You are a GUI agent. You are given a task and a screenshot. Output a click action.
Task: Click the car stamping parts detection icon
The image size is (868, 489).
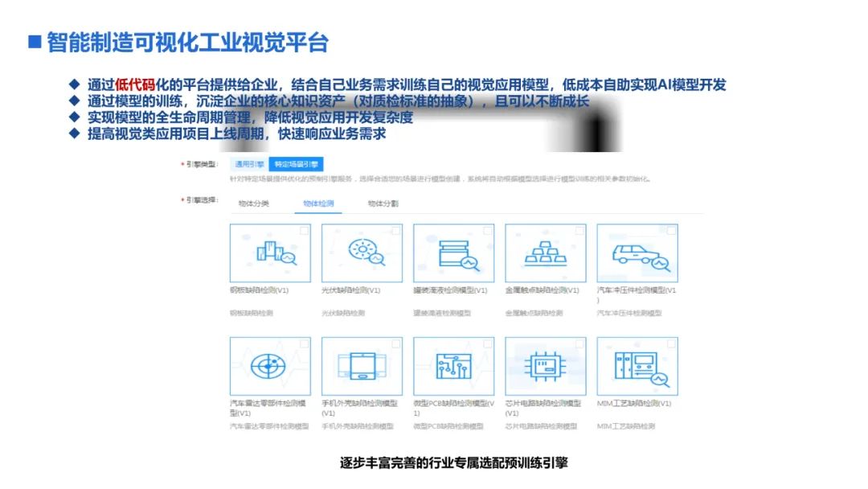pos(641,257)
